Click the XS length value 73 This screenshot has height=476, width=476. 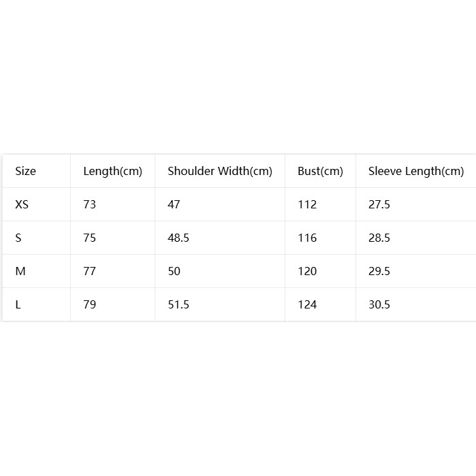point(90,204)
